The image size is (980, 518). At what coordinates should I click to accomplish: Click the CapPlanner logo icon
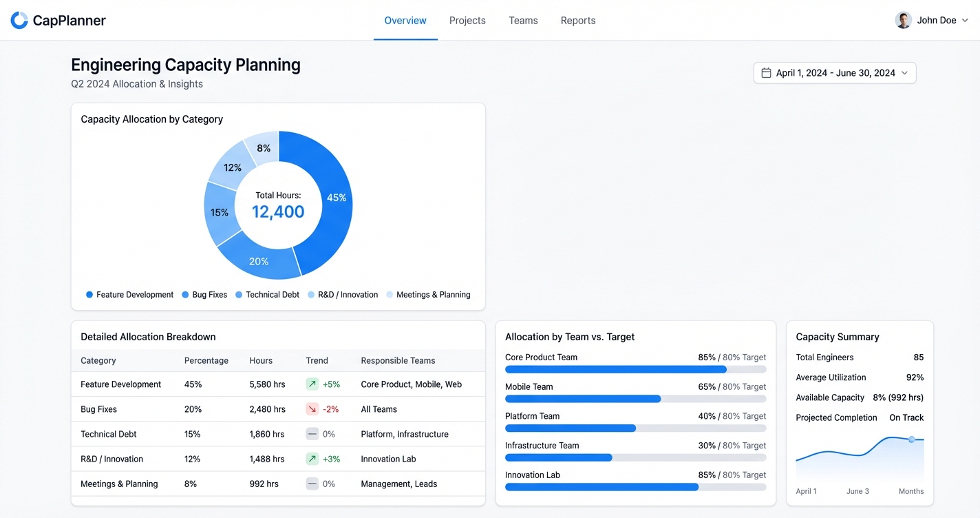coord(19,20)
